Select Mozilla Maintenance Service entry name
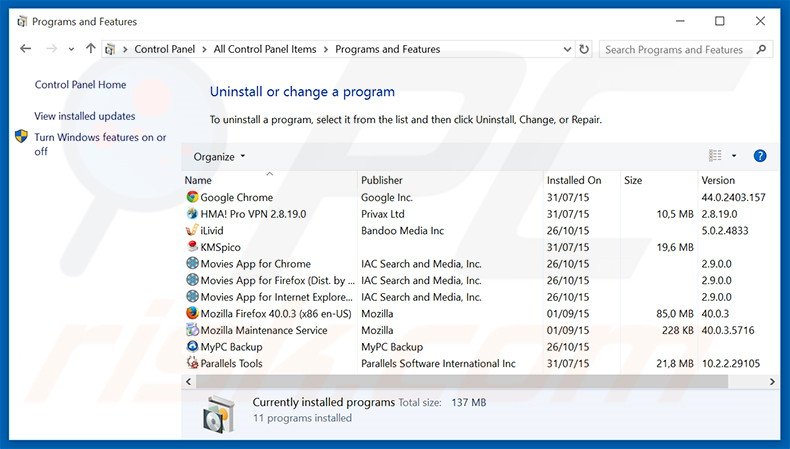790x449 pixels. 264,330
